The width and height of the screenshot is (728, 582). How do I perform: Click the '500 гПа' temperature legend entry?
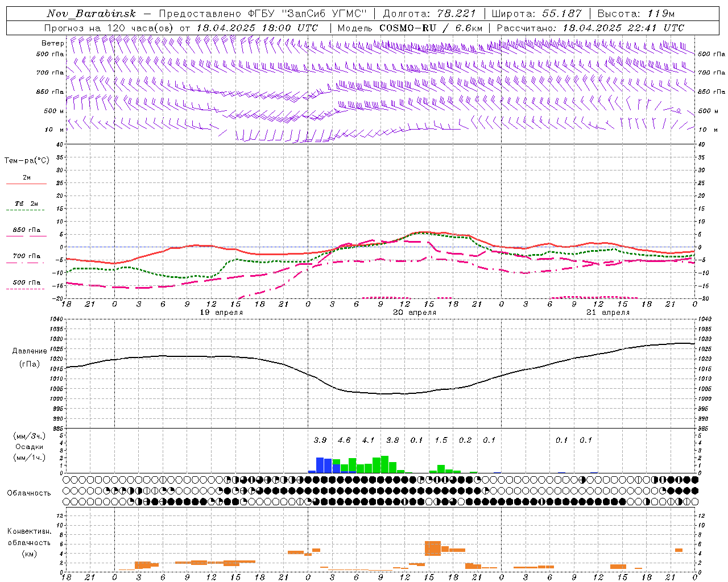coord(27,282)
